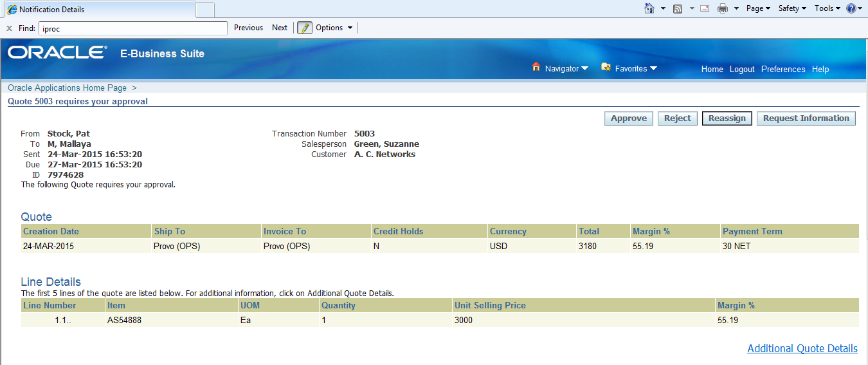Image resolution: width=868 pixels, height=365 pixels.
Task: Click the RSS feeds icon
Action: pyautogui.click(x=678, y=8)
